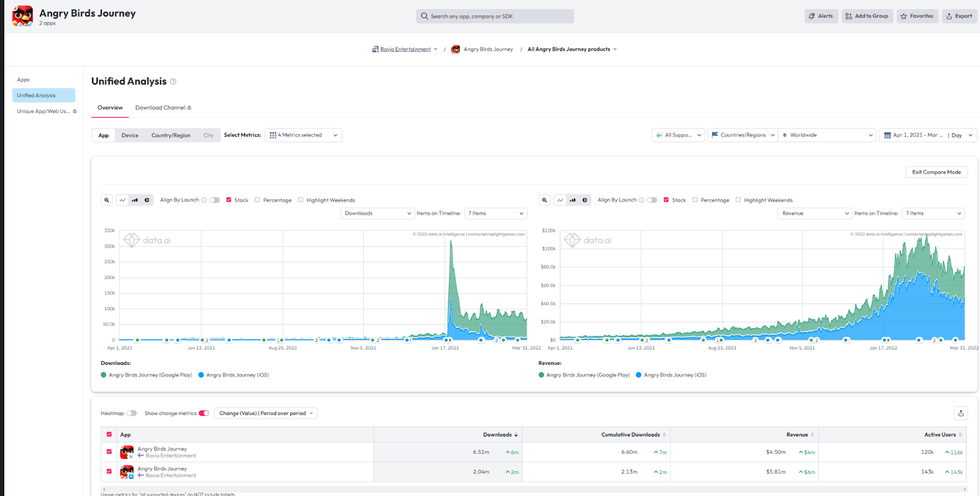This screenshot has width=980, height=496.
Task: Click the Add to Group button
Action: coord(867,16)
